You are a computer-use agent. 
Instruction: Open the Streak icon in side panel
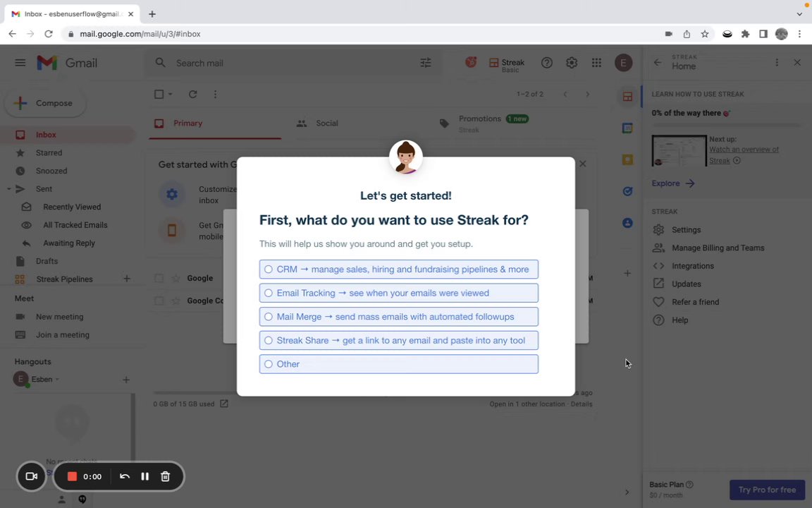(627, 97)
